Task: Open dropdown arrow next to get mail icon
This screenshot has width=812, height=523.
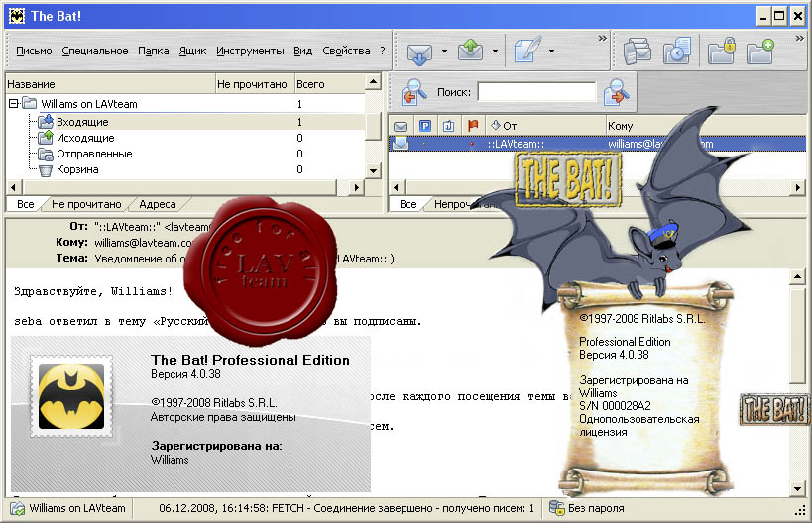Action: [x=445, y=51]
